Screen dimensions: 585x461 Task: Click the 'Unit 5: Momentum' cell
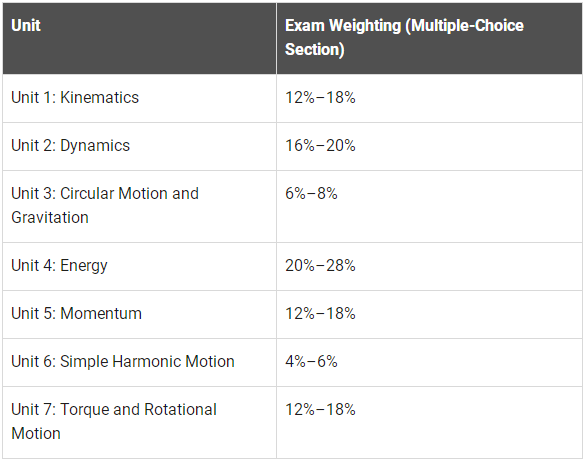coord(139,314)
